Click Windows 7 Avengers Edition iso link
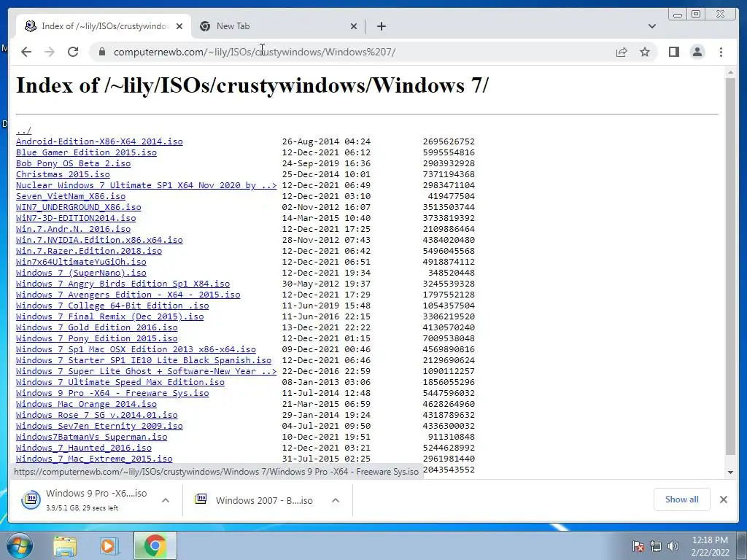 pos(128,295)
